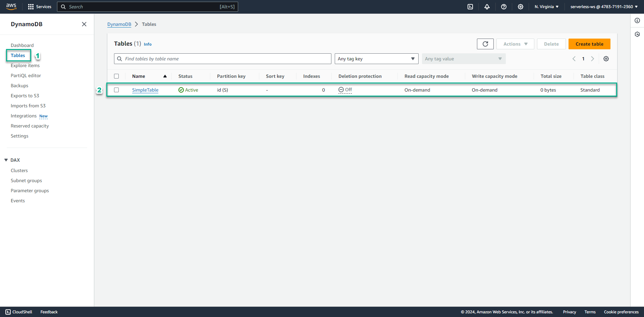
Task: Open Settings in the sidebar
Action: click(x=19, y=136)
